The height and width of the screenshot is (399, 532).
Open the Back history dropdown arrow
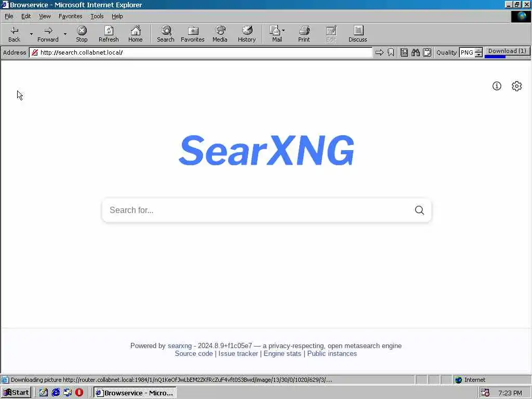pyautogui.click(x=31, y=34)
